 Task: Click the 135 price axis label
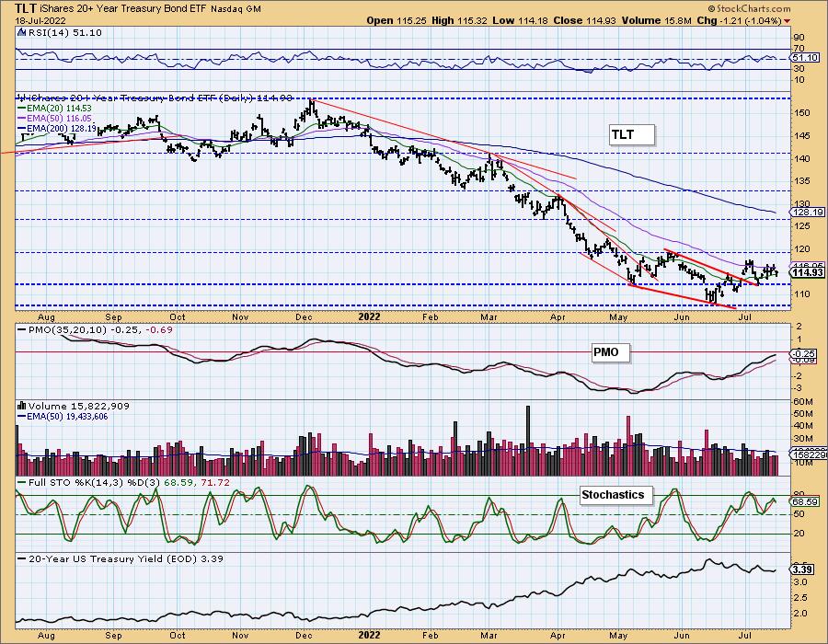coord(801,181)
